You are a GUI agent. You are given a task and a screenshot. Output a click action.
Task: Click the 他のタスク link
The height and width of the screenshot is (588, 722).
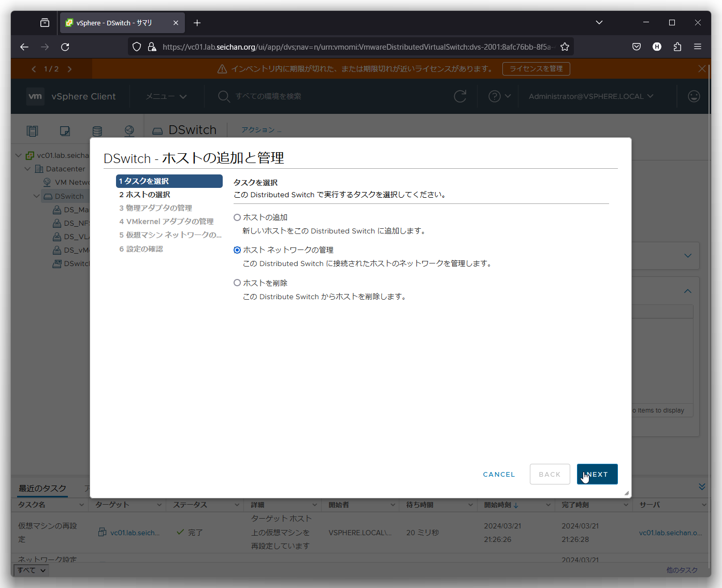[x=682, y=570]
